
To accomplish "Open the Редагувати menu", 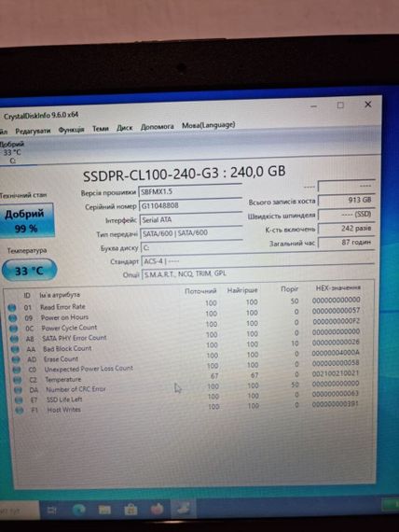I will 33,131.
